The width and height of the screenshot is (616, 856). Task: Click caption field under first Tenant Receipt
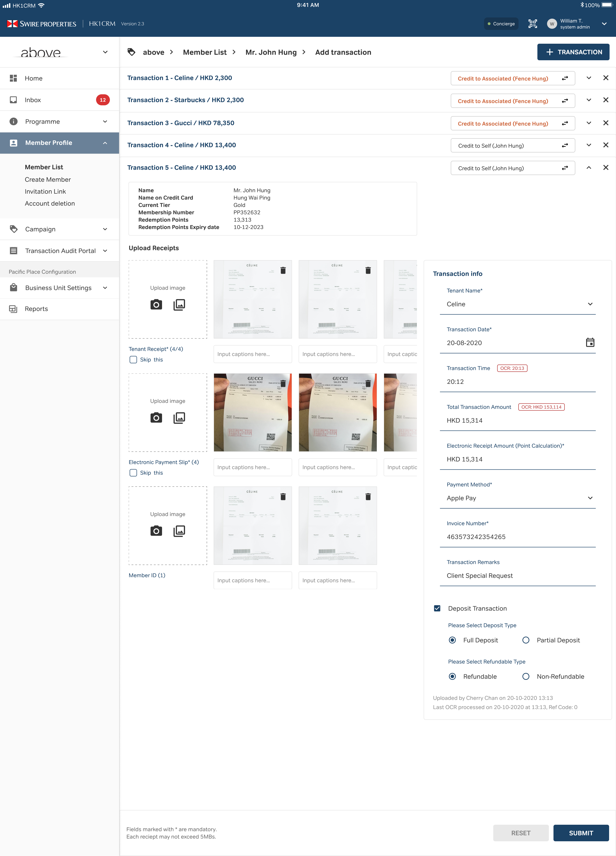pos(253,354)
